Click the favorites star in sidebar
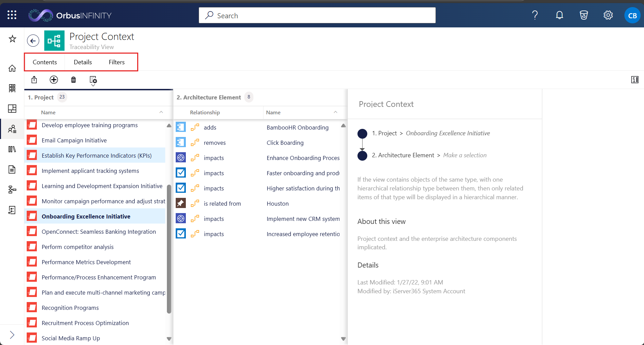644x345 pixels. pyautogui.click(x=13, y=39)
